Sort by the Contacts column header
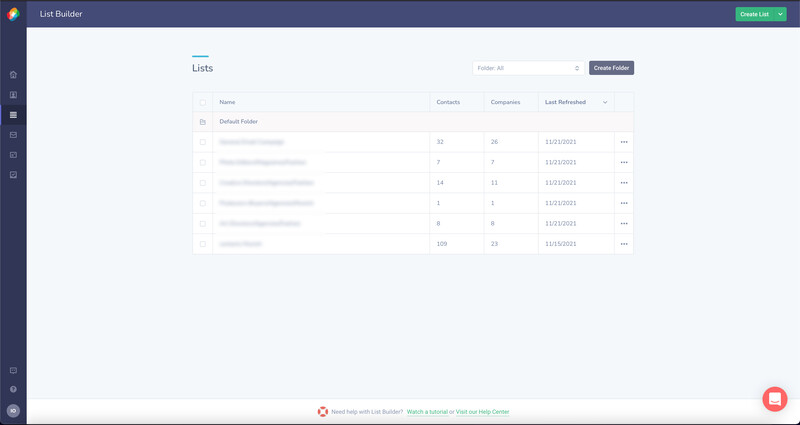This screenshot has width=800, height=425. point(448,102)
